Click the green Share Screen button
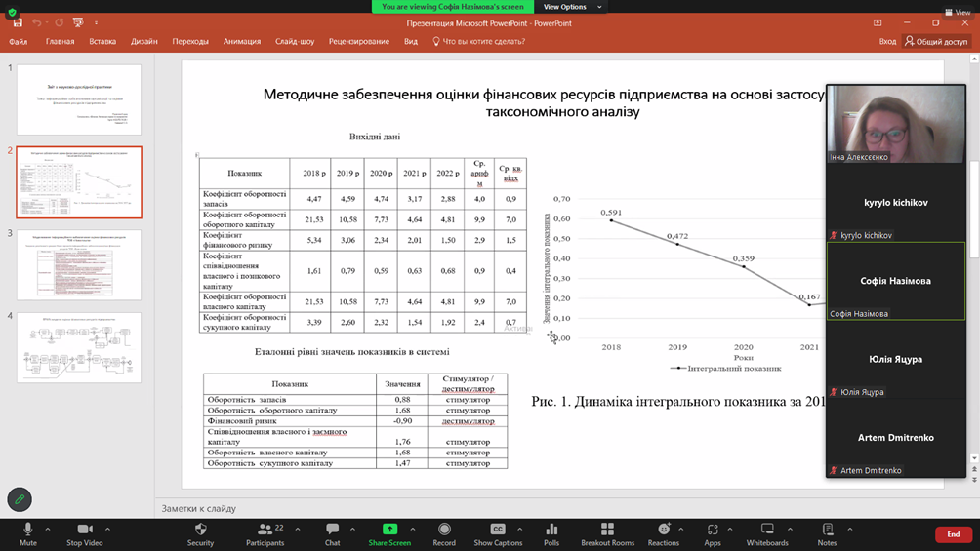The width and height of the screenshot is (980, 551). tap(389, 534)
